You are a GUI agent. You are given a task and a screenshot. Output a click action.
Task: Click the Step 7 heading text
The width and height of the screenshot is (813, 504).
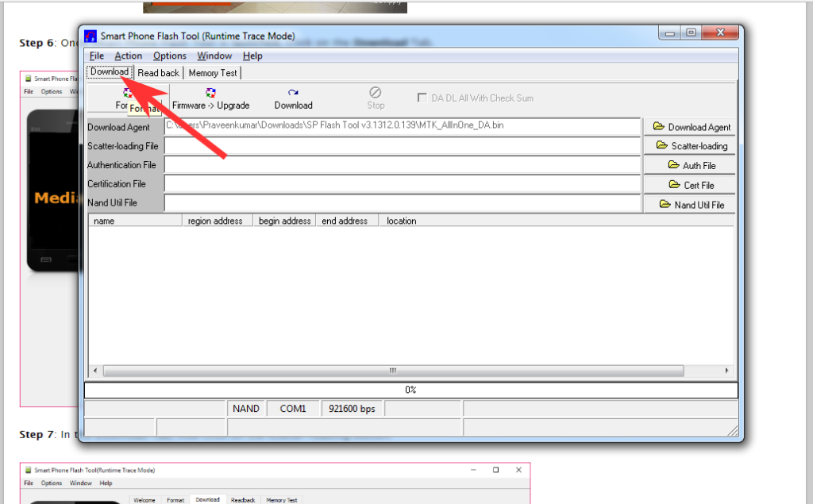37,434
